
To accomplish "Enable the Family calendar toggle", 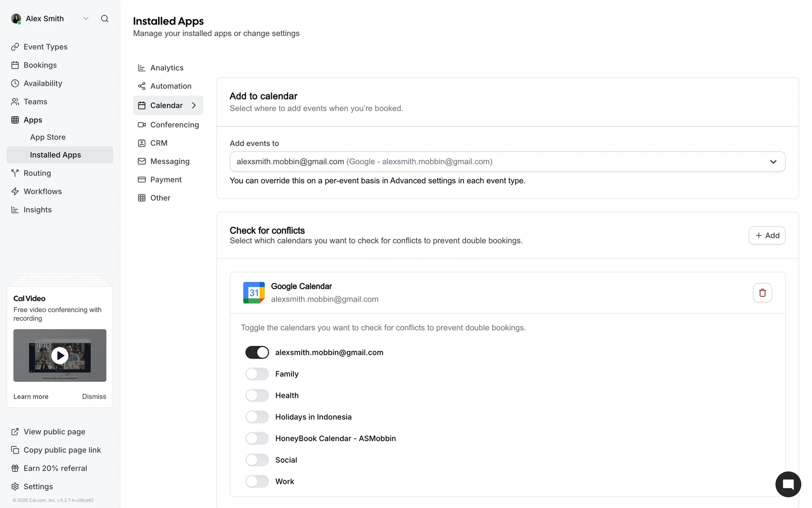I will pos(257,374).
